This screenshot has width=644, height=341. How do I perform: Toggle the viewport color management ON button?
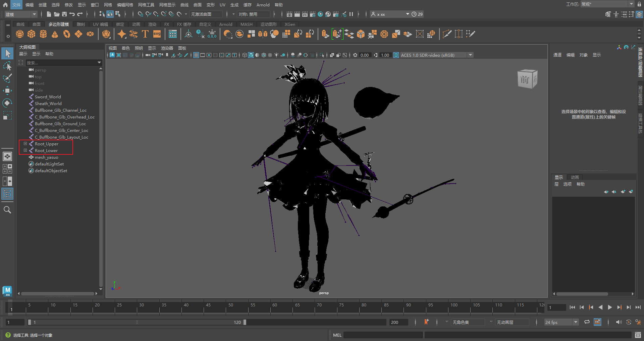point(396,55)
